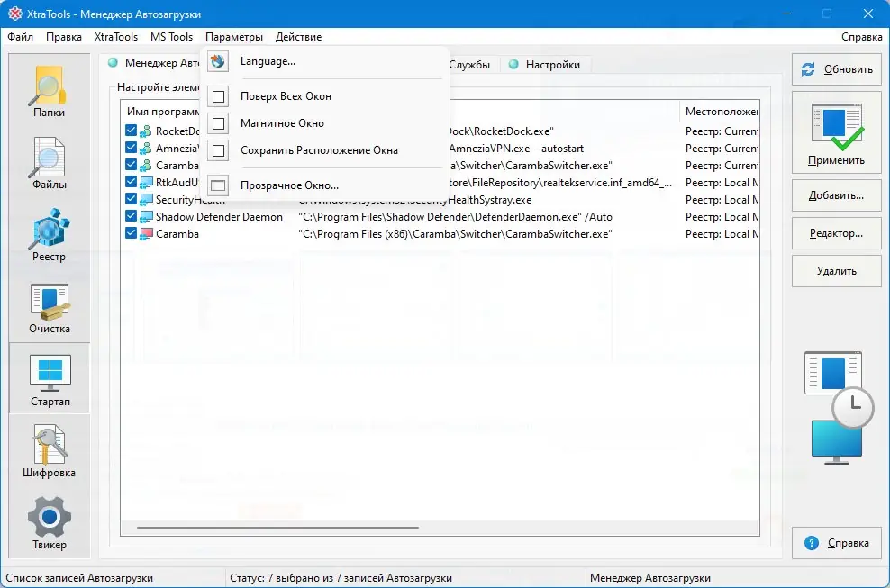
Task: Click the Справка button at bottom right
Action: (x=837, y=543)
